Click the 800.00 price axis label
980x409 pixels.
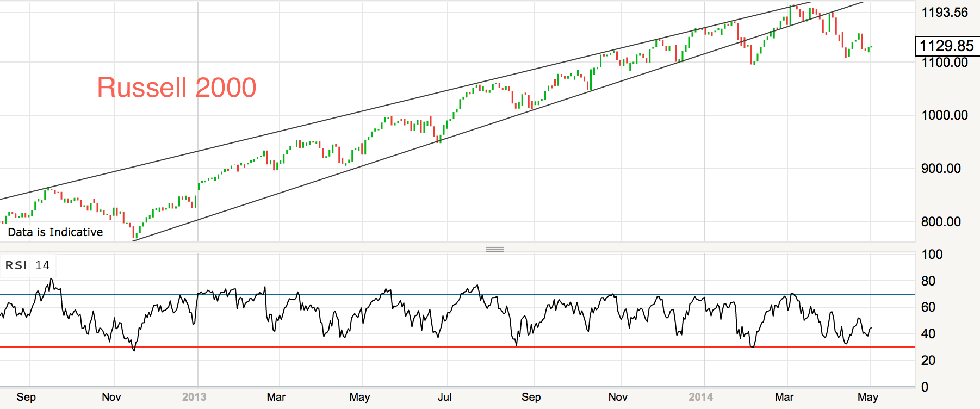(941, 222)
